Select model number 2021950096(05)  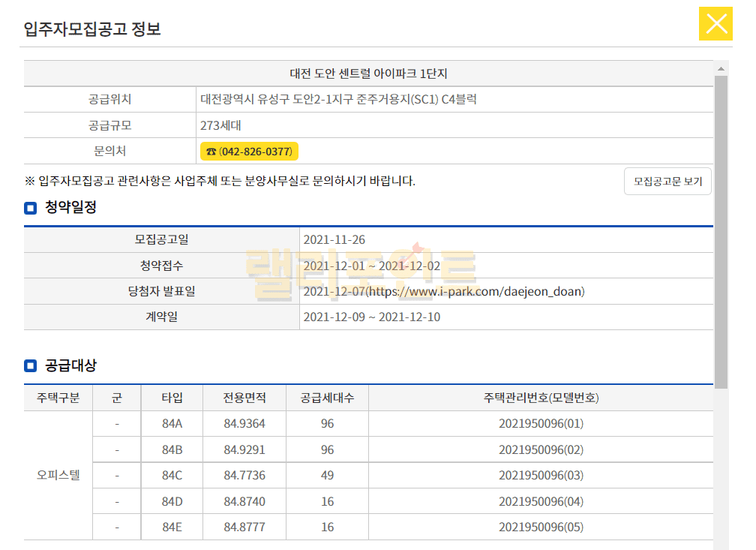(540, 527)
